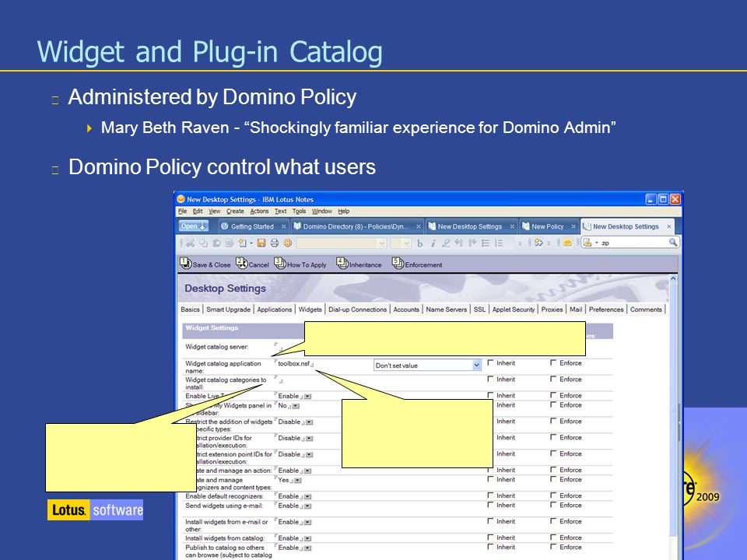Click the orange Stop icon in toolbar

click(x=288, y=243)
